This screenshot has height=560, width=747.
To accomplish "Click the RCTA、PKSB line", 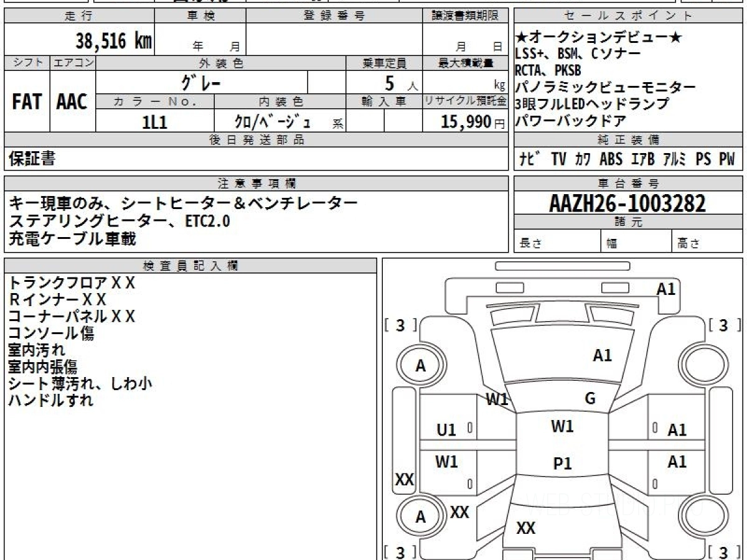I will 548,70.
